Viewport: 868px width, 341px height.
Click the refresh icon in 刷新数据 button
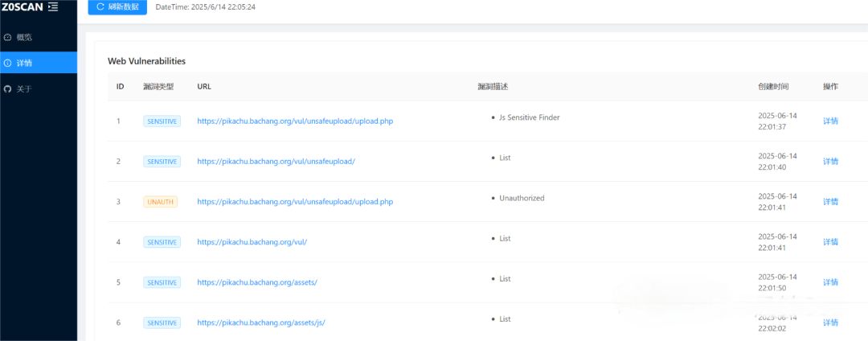[x=100, y=6]
